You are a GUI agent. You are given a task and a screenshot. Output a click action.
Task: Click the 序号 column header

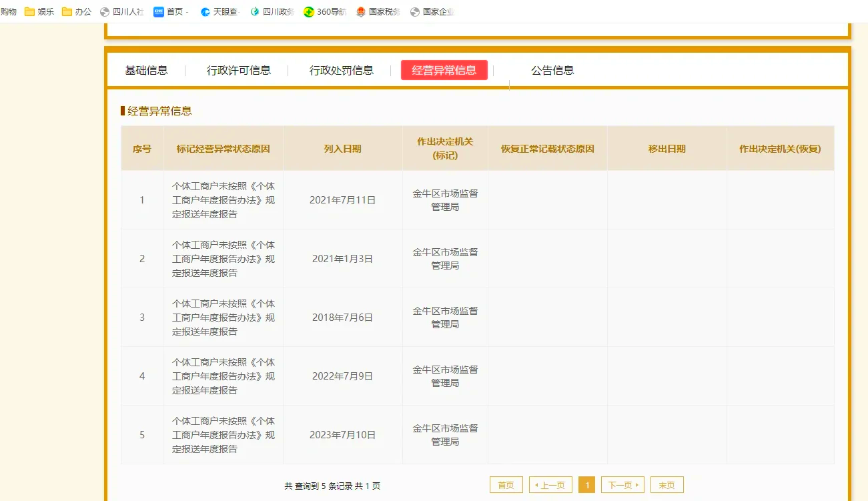pos(142,149)
